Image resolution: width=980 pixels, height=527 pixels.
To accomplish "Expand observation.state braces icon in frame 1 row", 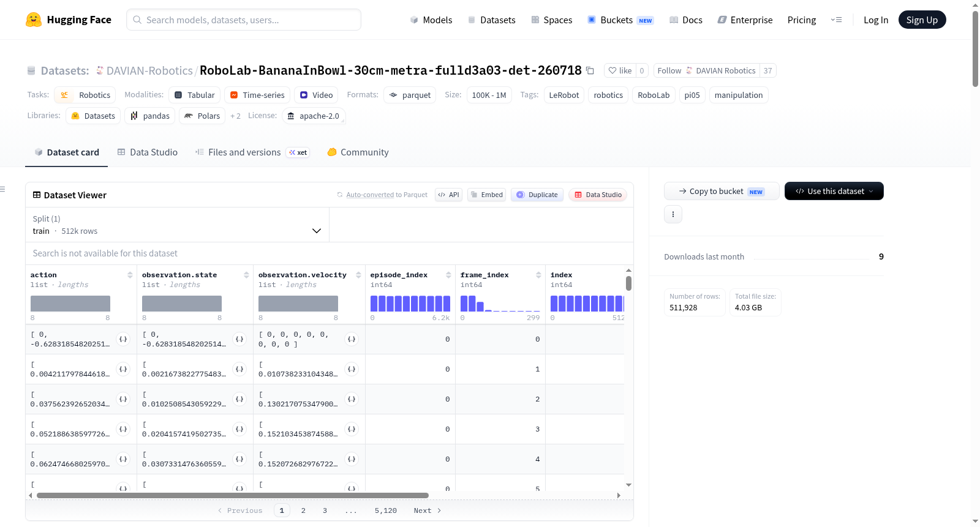I will [239, 369].
